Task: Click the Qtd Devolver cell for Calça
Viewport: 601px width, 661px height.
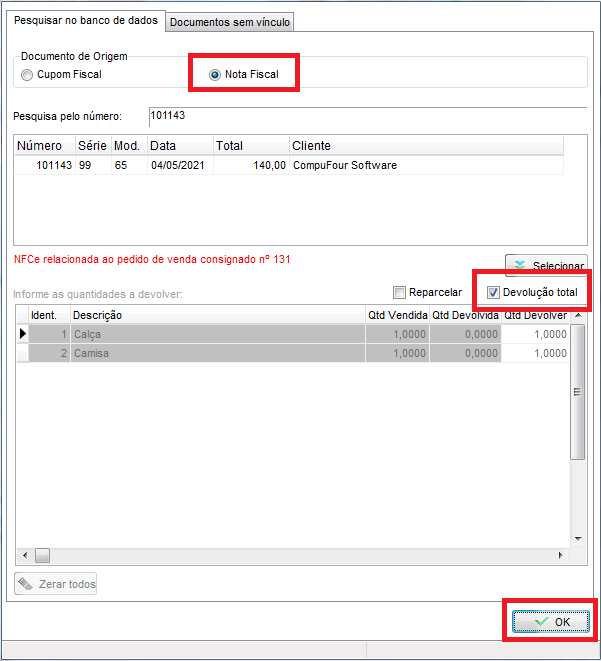Action: point(535,334)
